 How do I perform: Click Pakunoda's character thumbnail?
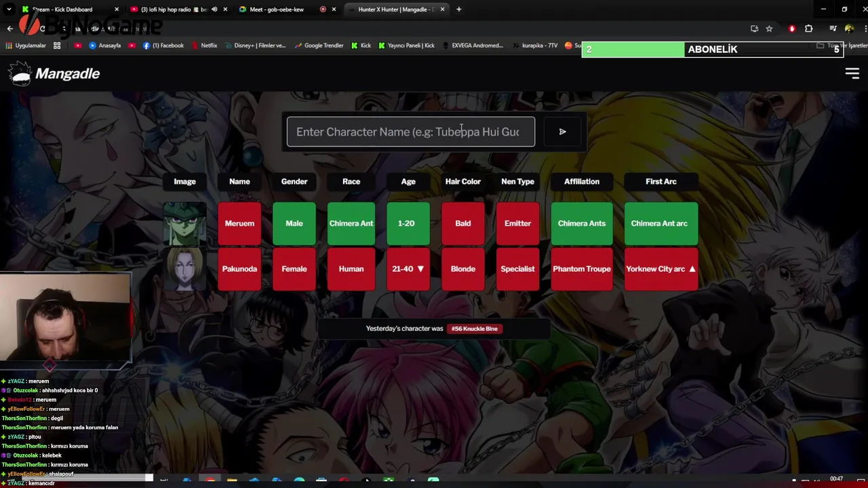click(x=185, y=269)
